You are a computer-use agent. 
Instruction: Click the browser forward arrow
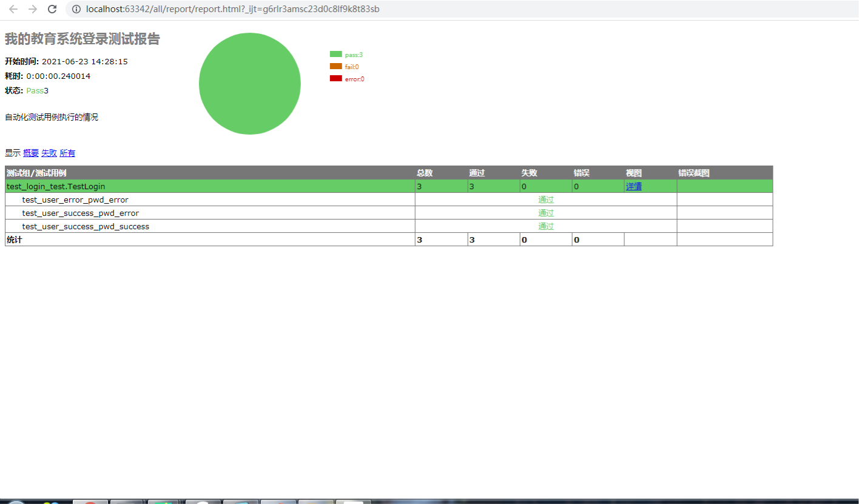[x=33, y=9]
